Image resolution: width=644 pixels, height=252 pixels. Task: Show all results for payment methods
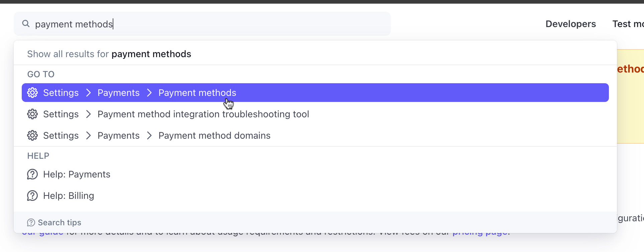click(x=109, y=54)
